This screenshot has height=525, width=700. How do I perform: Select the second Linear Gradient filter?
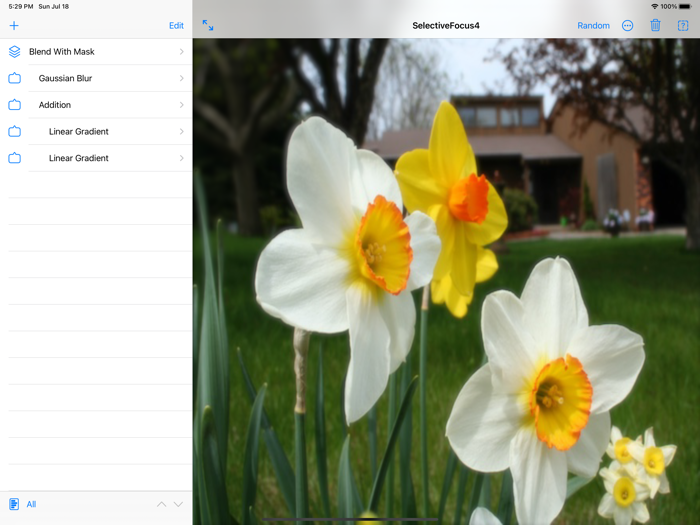(79, 158)
